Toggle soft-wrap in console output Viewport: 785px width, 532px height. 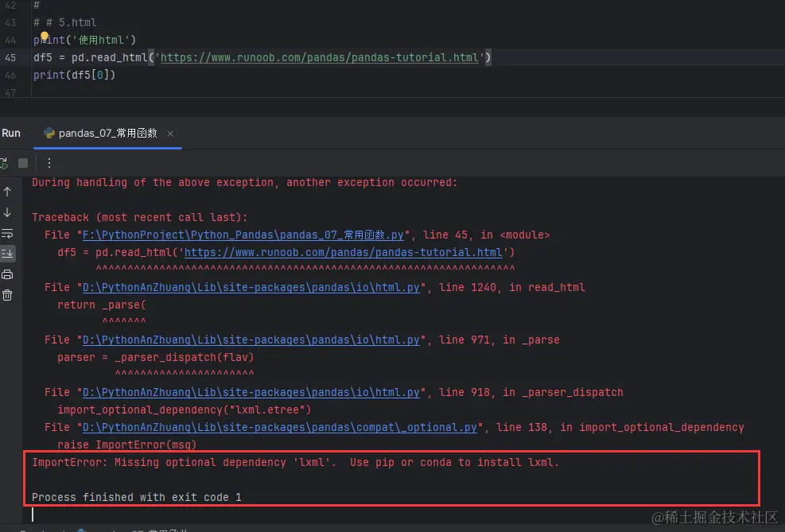[7, 234]
